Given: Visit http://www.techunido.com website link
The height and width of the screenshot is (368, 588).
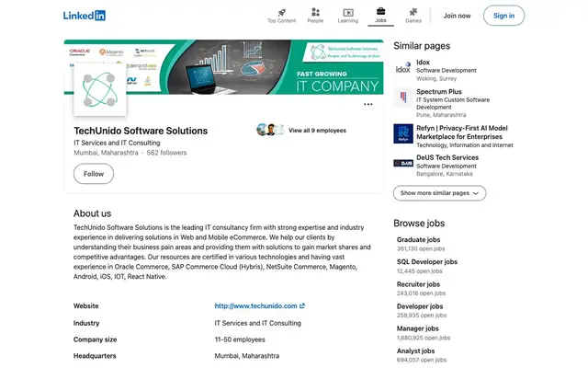Looking at the screenshot, I should tap(255, 306).
